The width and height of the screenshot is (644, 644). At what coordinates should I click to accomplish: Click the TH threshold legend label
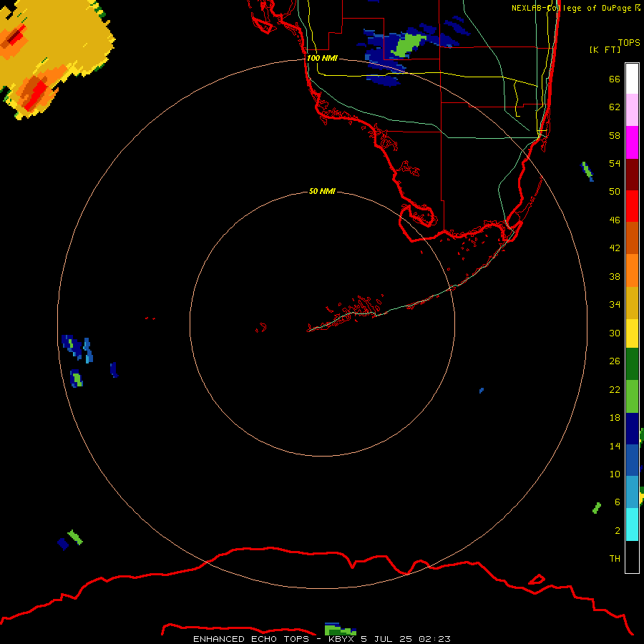click(615, 558)
